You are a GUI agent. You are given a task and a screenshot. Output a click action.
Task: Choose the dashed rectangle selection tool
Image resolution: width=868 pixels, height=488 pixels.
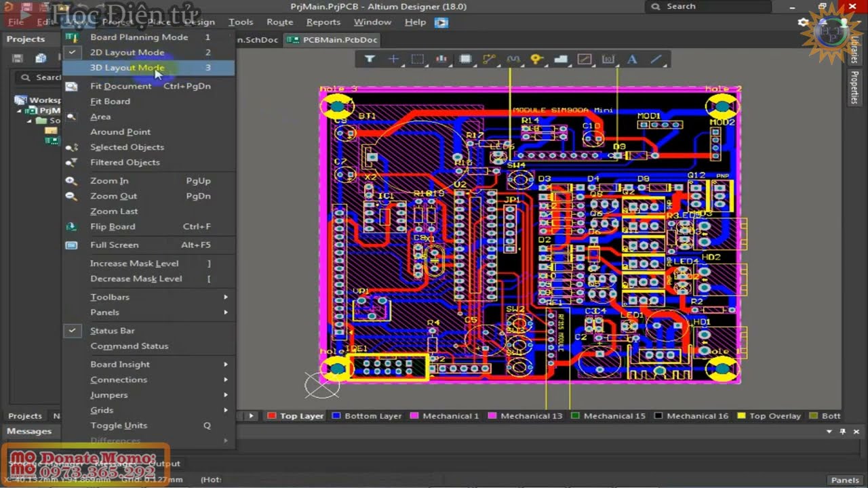pos(418,59)
